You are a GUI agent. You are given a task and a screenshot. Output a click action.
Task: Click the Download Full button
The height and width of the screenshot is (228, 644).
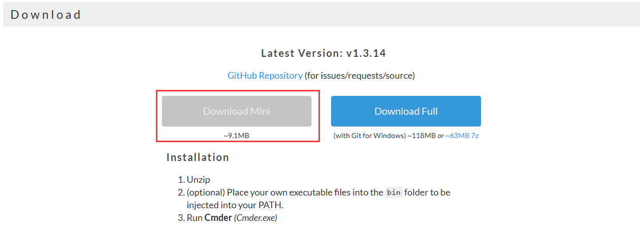point(406,111)
